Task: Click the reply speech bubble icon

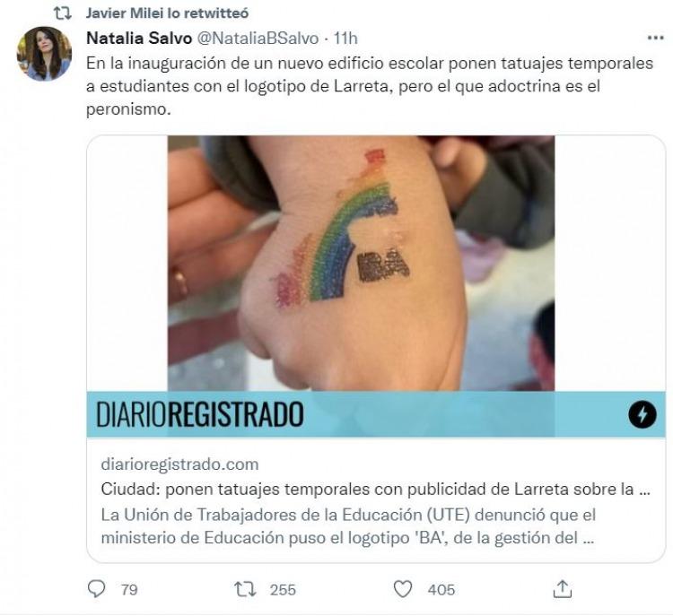Action: click(96, 588)
